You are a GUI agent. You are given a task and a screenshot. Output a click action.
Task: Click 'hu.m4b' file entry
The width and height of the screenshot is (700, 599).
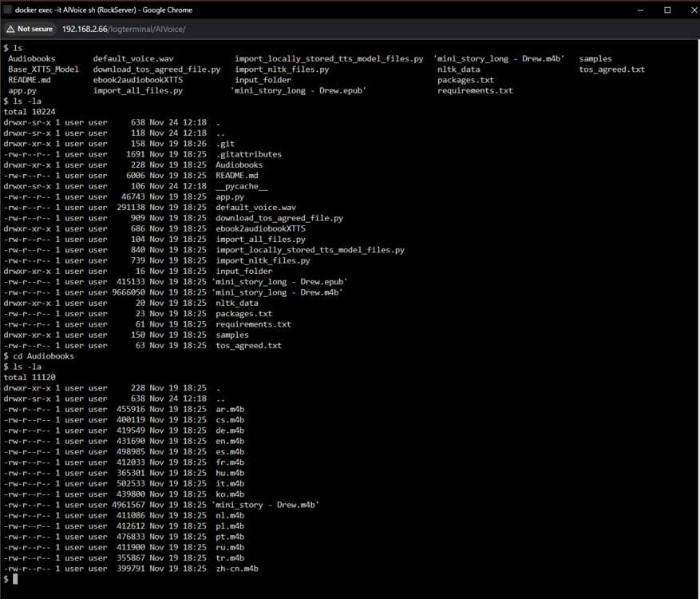pos(230,474)
